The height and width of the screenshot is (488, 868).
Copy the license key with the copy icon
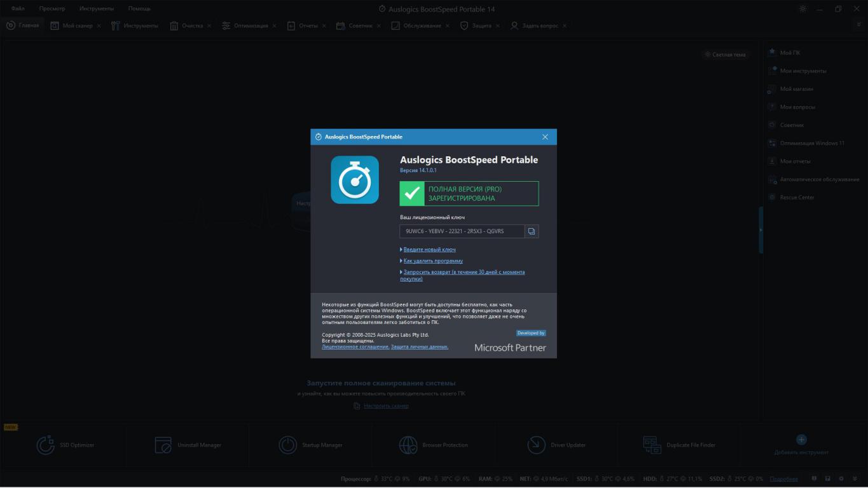(x=532, y=231)
